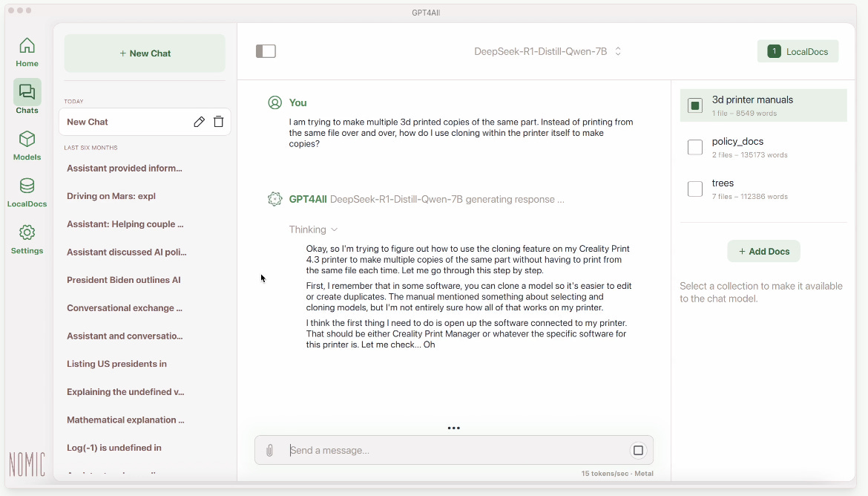Screen dimensions: 868x496
Task: Open chat 'Driving on Mars: expl'
Action: click(111, 196)
